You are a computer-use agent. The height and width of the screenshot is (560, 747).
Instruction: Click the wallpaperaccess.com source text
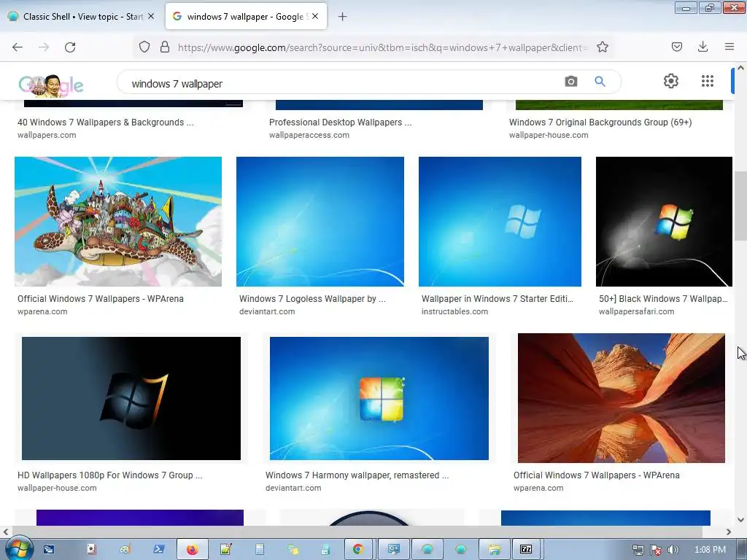(x=309, y=135)
